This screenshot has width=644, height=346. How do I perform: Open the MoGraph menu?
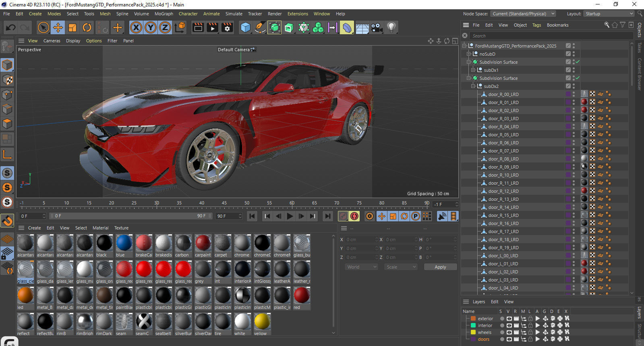[x=164, y=14]
